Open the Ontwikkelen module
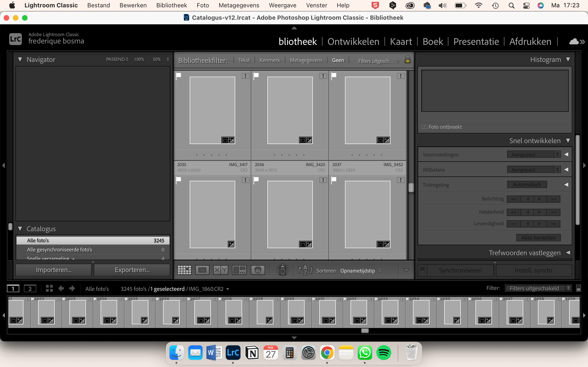This screenshot has height=367, width=588. [353, 42]
